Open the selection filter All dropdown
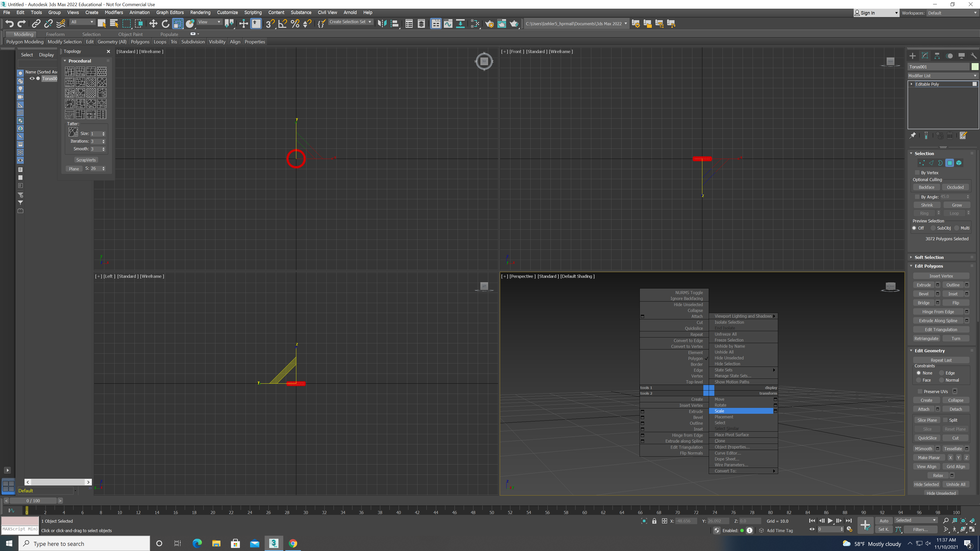Screen dimensions: 980x551 click(82, 22)
